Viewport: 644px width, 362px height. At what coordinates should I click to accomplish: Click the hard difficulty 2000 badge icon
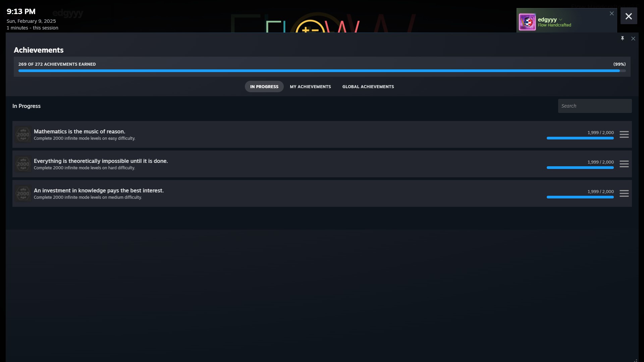click(x=23, y=164)
